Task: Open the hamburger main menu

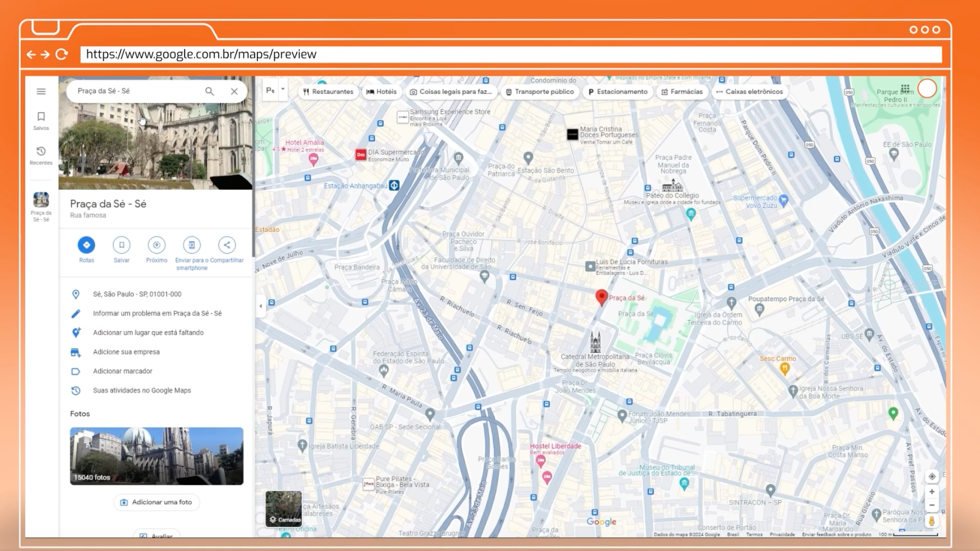Action: click(x=41, y=91)
